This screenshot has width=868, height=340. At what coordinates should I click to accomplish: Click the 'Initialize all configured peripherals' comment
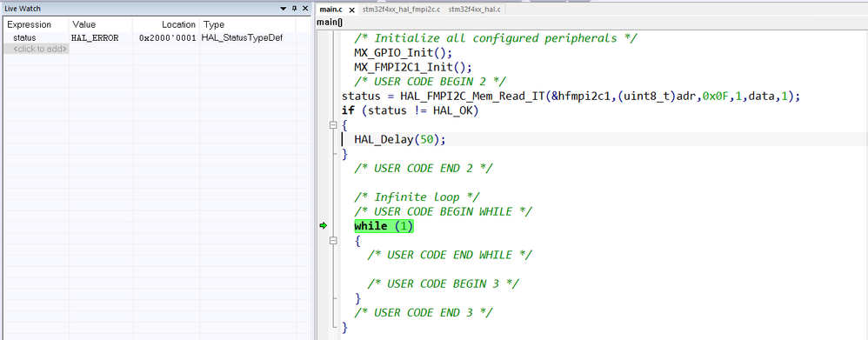click(x=496, y=38)
